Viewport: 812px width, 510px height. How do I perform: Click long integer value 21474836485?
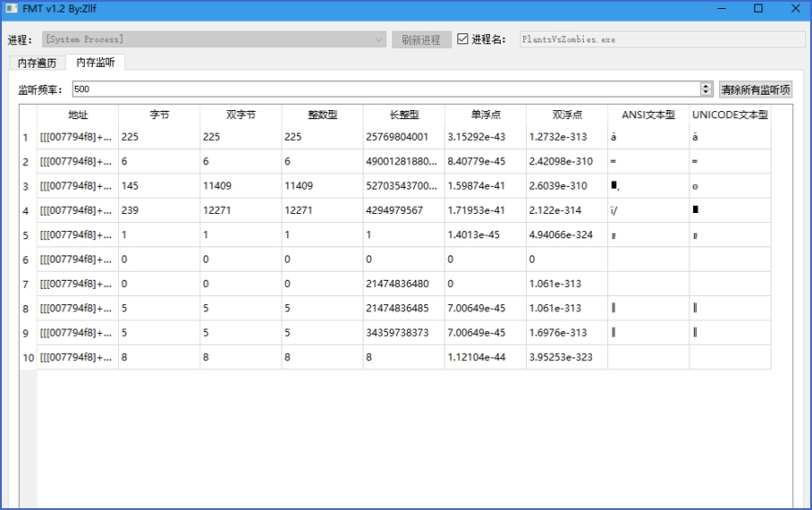click(x=404, y=309)
